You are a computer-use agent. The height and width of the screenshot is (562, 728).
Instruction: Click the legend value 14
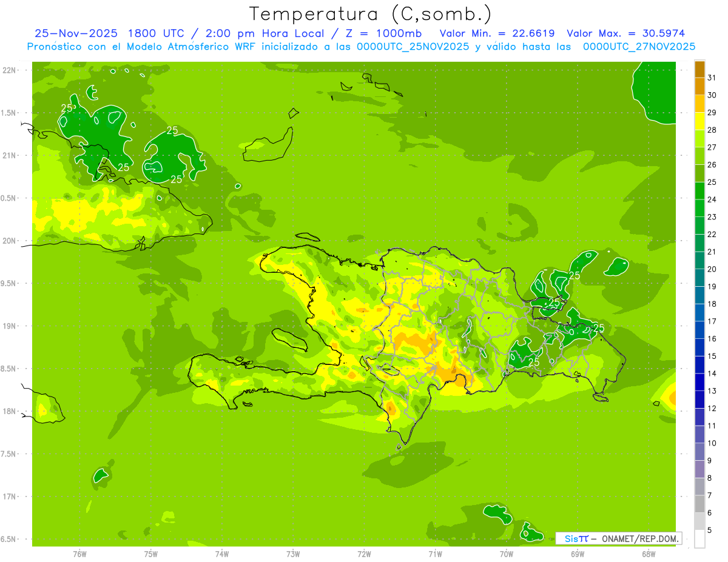pos(712,373)
